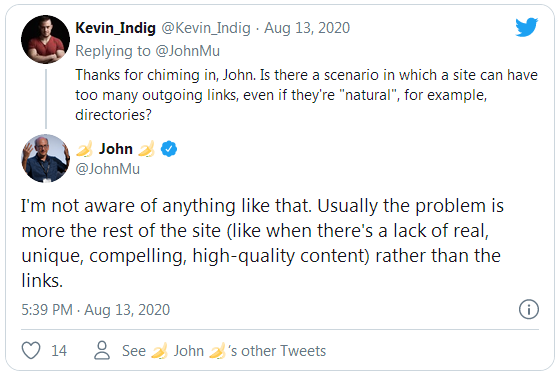Click John's display name with bananas
Image resolution: width=559 pixels, height=376 pixels.
coord(116,149)
